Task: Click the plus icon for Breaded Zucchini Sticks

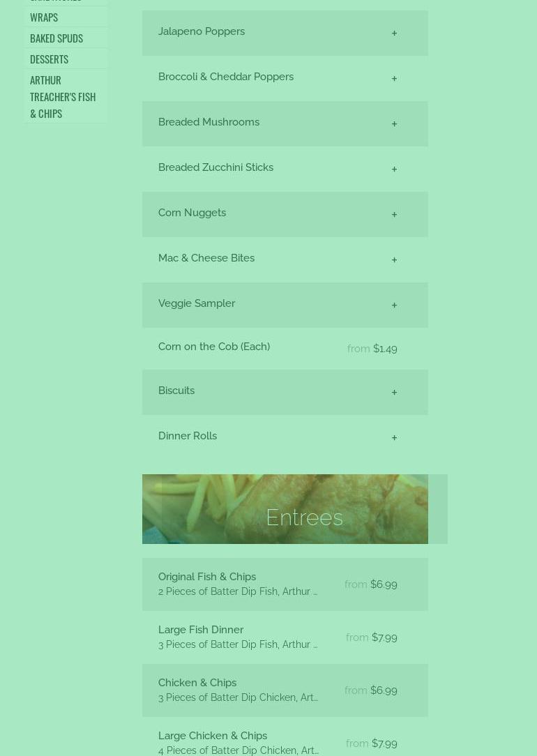Action: coord(394,169)
